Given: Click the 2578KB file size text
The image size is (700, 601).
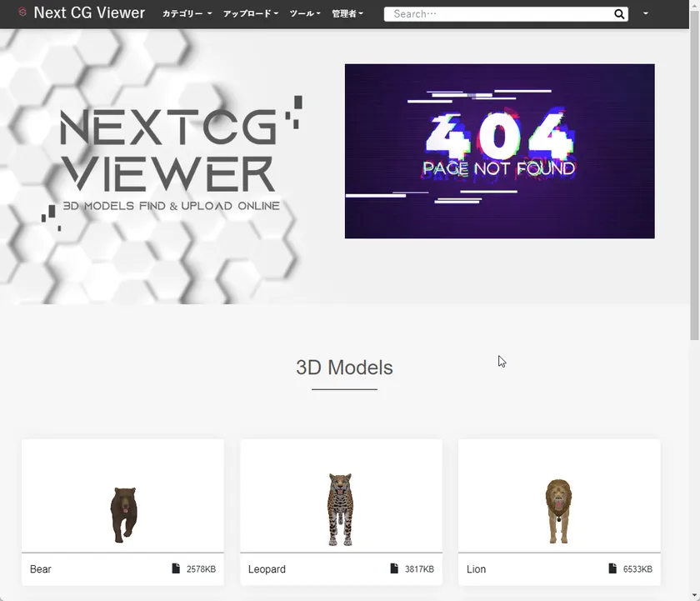Looking at the screenshot, I should coord(201,569).
